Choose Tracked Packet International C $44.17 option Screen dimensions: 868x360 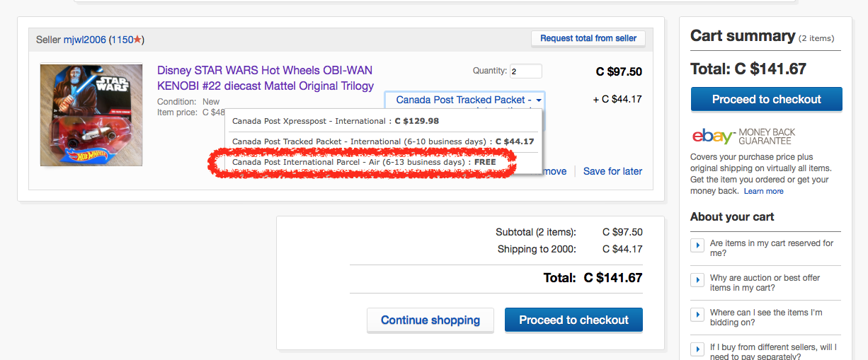click(x=382, y=141)
